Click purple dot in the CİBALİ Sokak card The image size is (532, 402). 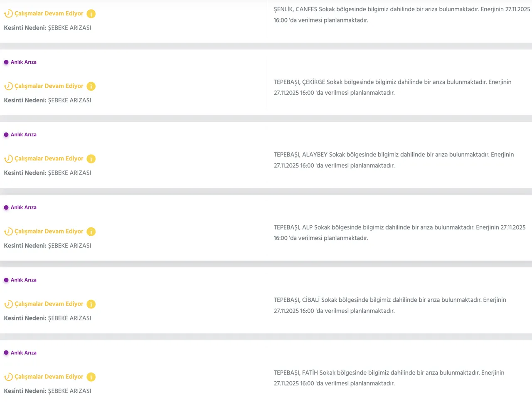point(6,280)
